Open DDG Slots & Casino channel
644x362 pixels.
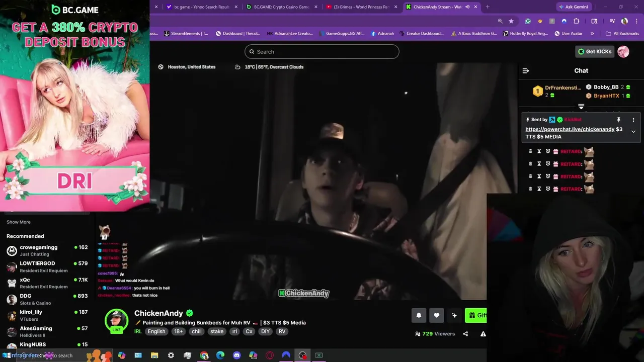47,299
